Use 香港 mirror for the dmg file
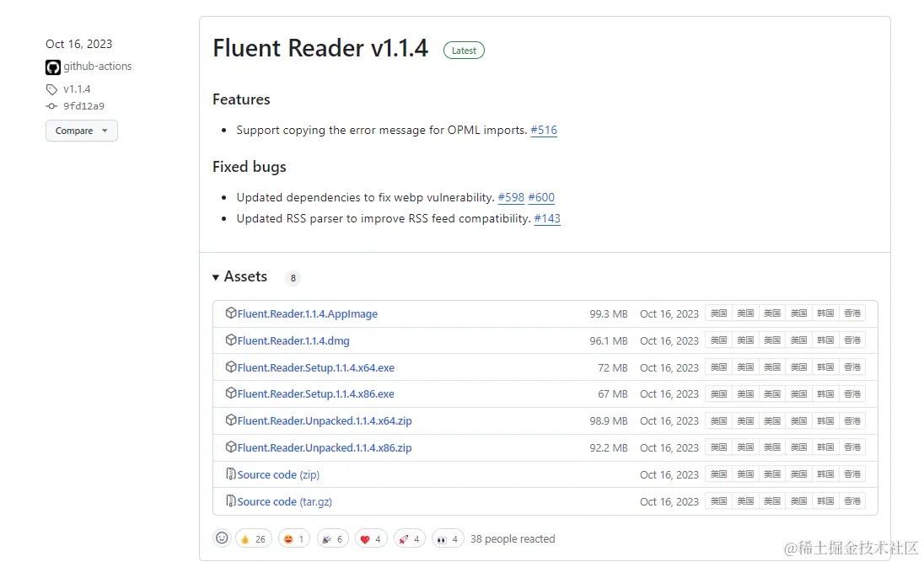The width and height of the screenshot is (924, 562). tap(852, 340)
